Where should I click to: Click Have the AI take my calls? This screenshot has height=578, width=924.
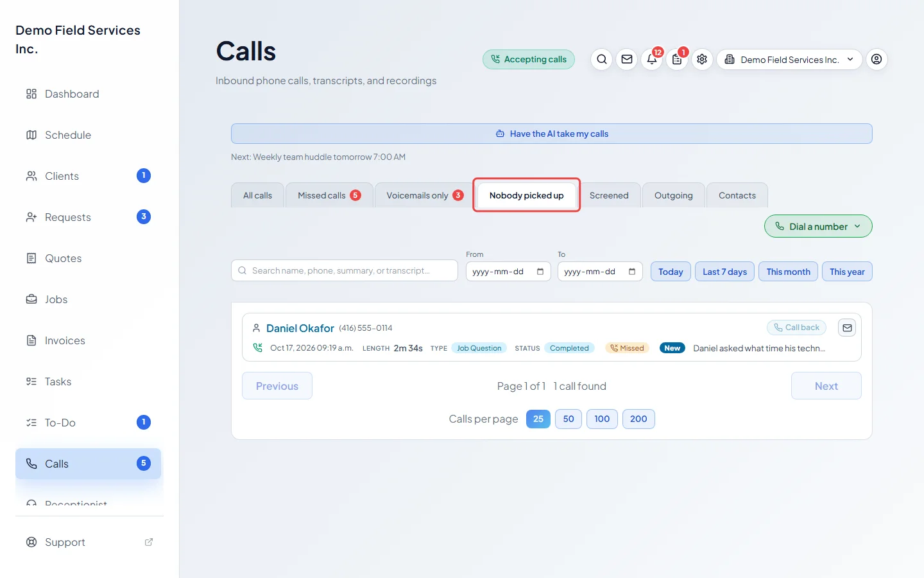pos(552,134)
